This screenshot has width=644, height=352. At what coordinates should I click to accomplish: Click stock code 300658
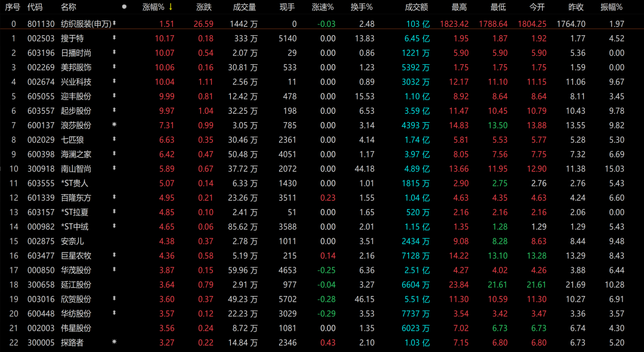tap(41, 285)
